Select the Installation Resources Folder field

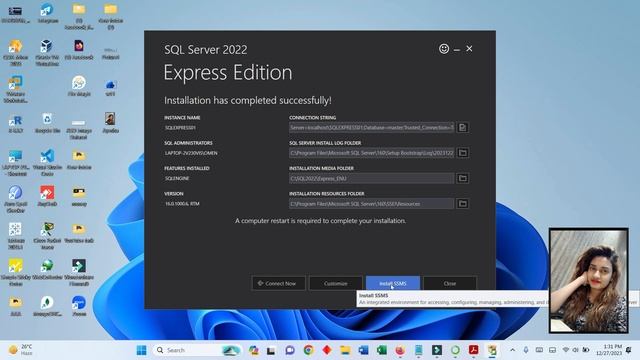point(371,203)
